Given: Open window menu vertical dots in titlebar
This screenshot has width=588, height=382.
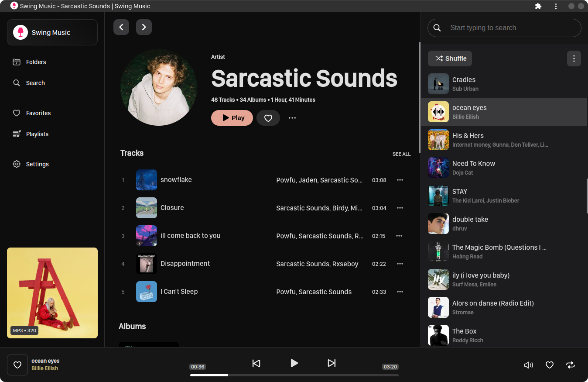Looking at the screenshot, I should click(x=556, y=6).
